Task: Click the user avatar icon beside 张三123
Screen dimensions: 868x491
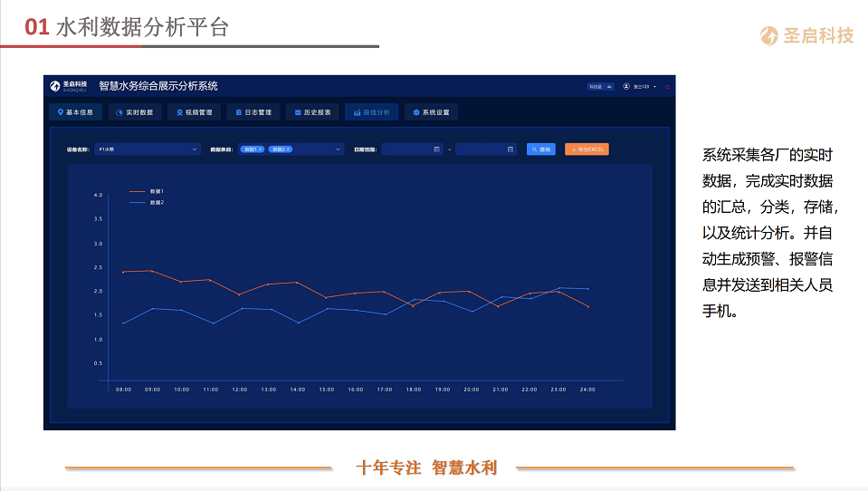Action: [x=626, y=86]
